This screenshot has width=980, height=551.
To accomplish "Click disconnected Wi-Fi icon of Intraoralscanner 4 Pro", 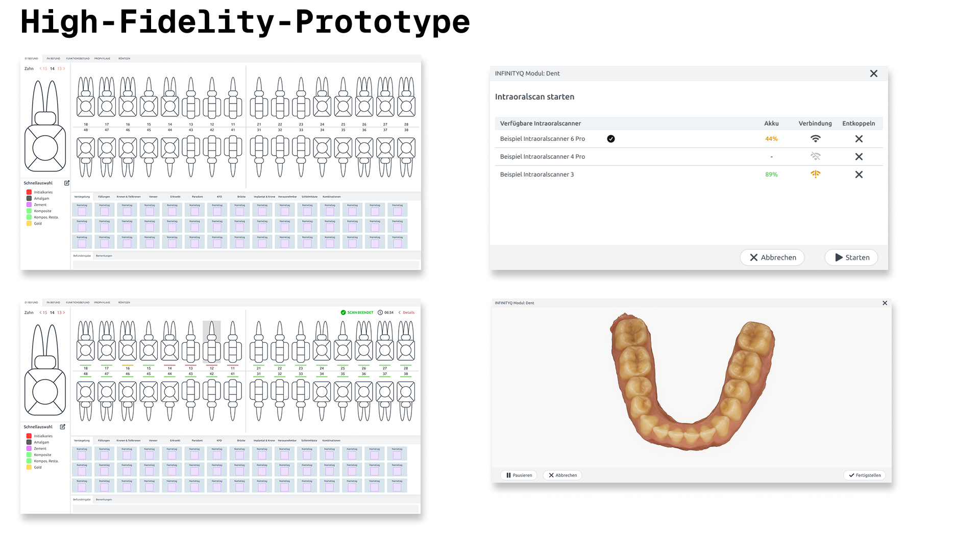I will pos(816,156).
